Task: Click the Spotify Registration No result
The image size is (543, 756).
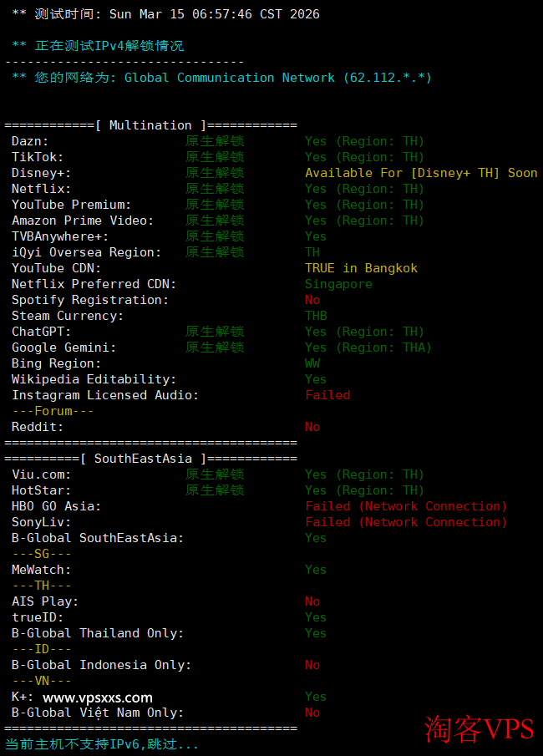Action: click(312, 300)
